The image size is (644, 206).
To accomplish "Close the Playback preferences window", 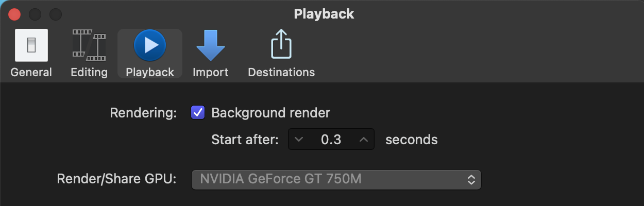I will pyautogui.click(x=14, y=14).
